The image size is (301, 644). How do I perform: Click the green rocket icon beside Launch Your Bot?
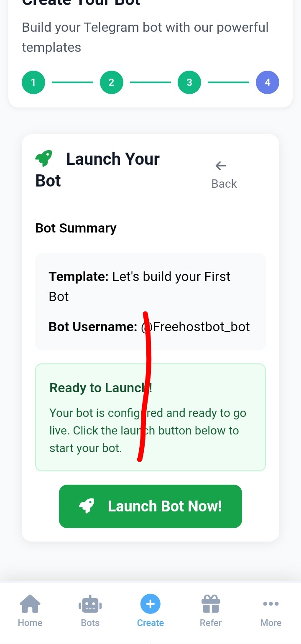click(x=43, y=159)
